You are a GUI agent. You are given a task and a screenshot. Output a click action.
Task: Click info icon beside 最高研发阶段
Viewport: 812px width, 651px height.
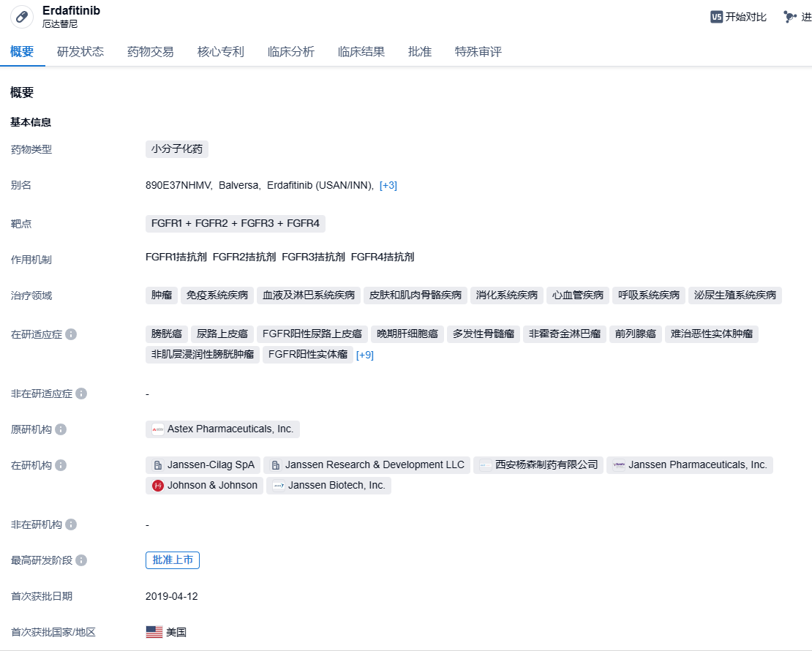point(81,560)
